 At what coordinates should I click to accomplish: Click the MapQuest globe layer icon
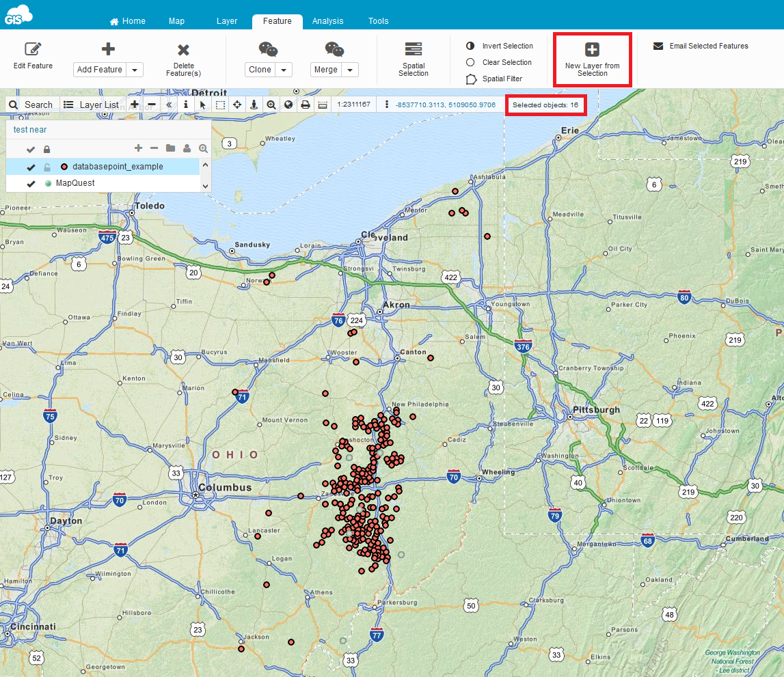(x=49, y=183)
